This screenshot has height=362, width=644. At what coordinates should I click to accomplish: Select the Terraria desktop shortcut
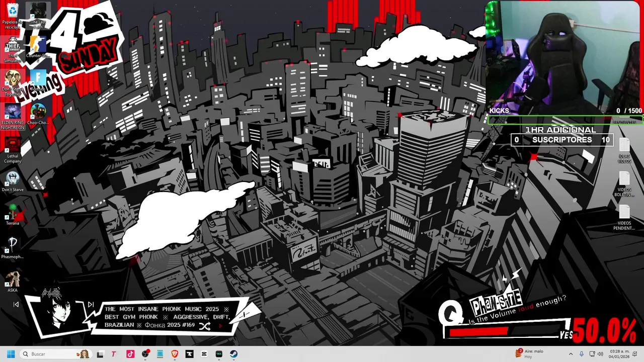12,215
